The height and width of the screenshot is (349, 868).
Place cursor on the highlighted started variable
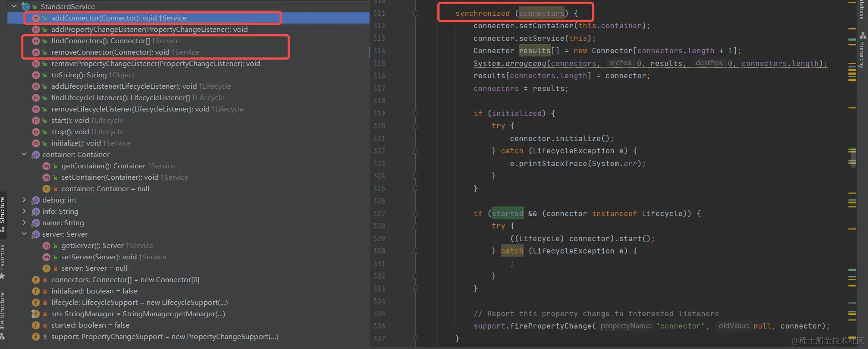pos(508,213)
